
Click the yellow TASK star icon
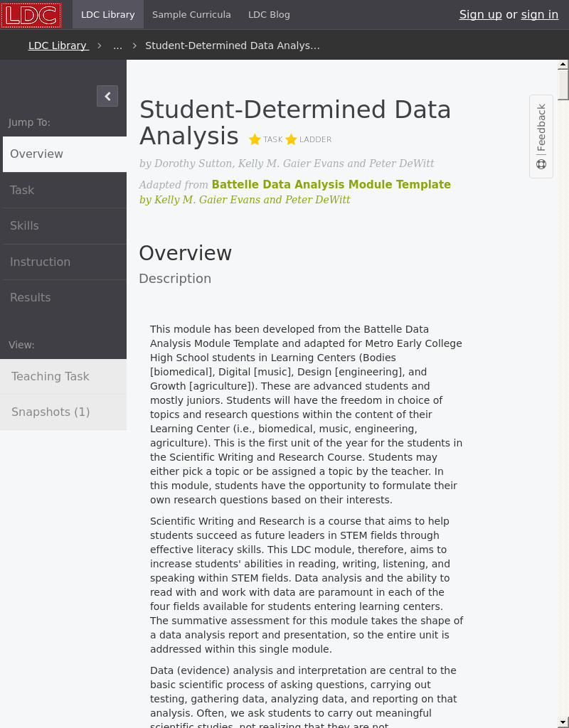click(x=255, y=139)
